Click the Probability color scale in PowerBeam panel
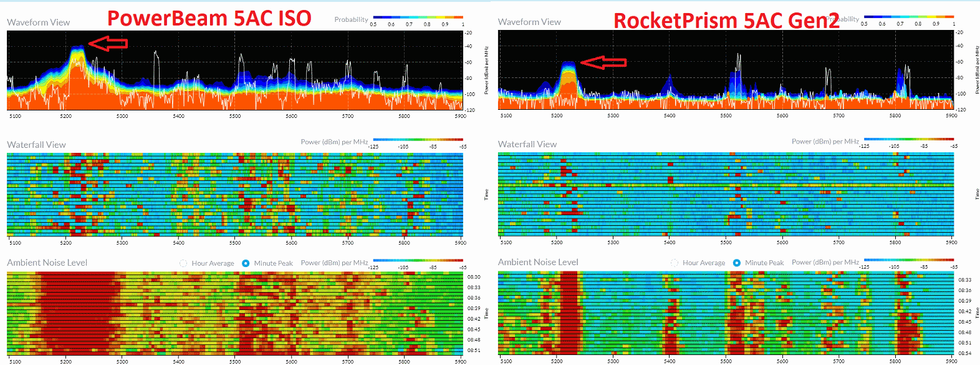980x365 pixels. 418,17
